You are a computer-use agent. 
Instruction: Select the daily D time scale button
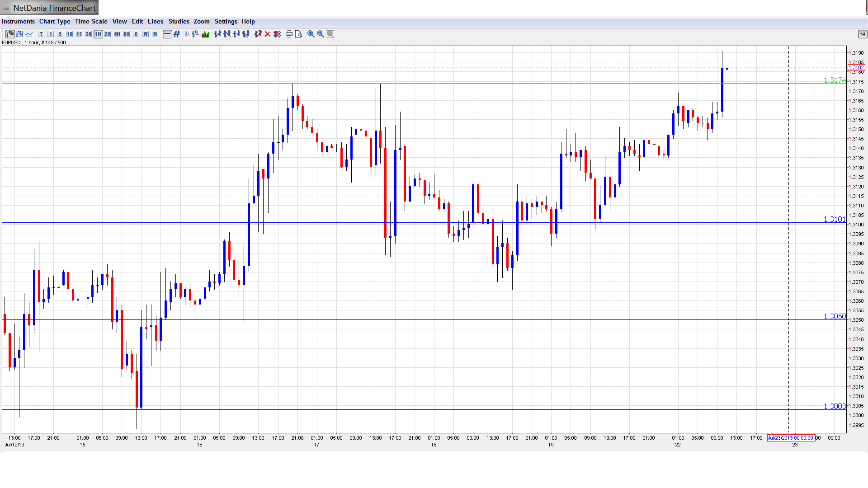click(x=136, y=34)
